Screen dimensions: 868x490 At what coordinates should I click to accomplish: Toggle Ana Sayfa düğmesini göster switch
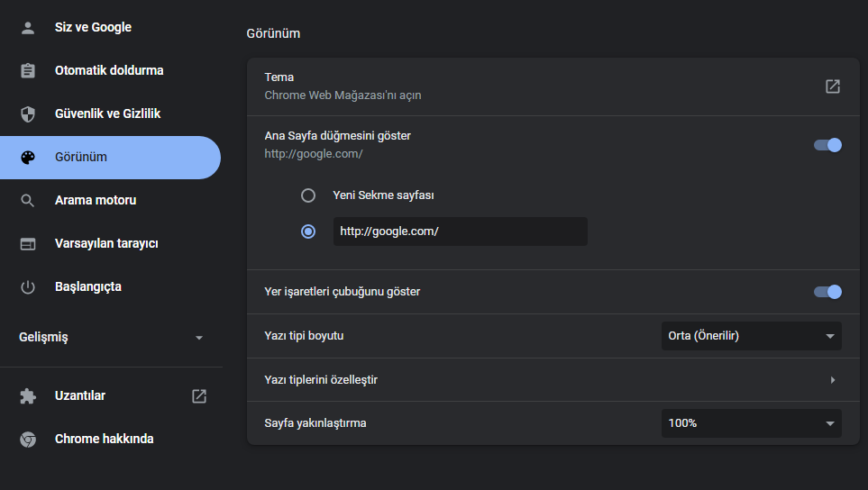[827, 145]
